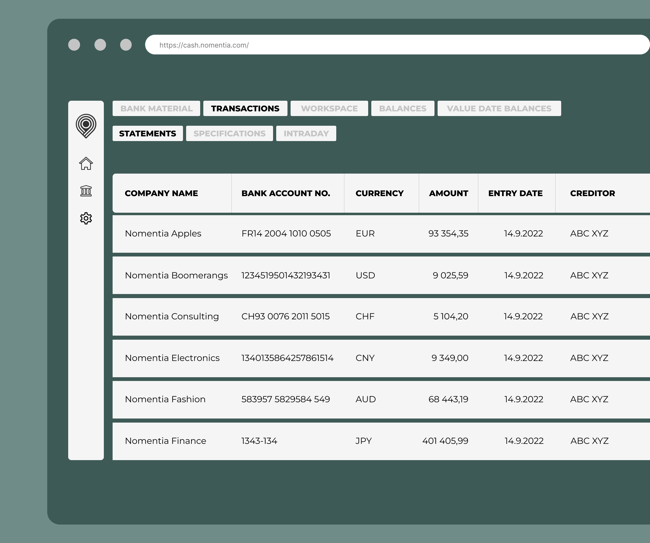This screenshot has height=543, width=650.
Task: Click the entry date in Nomentia Electronics row
Action: pyautogui.click(x=524, y=358)
